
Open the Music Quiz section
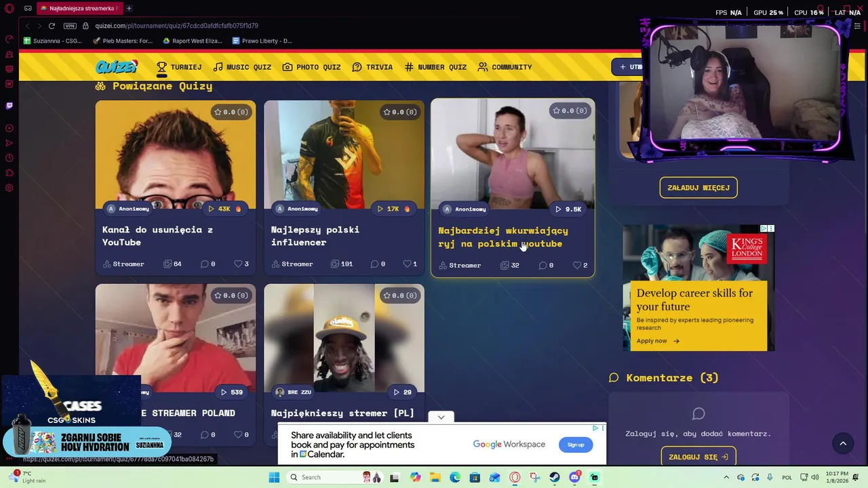coord(242,67)
